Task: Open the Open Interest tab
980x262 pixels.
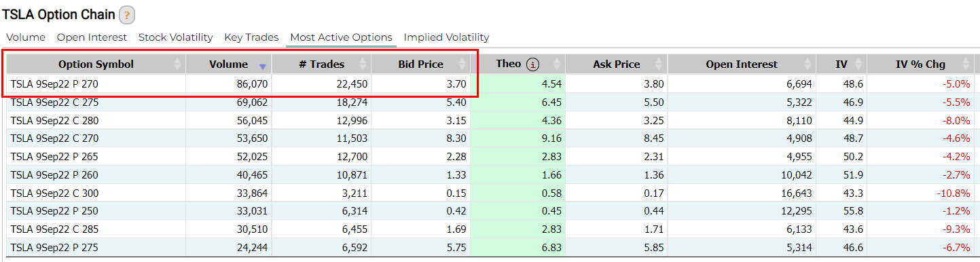Action: (x=92, y=37)
